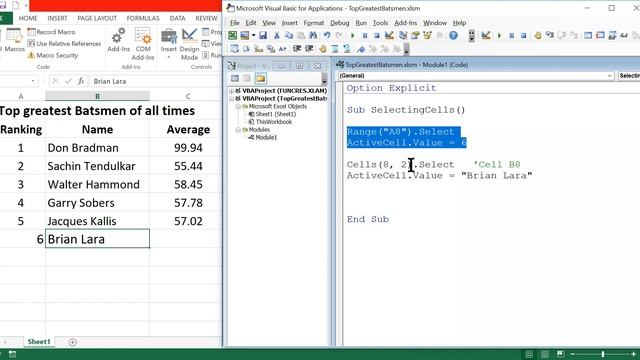This screenshot has width=640, height=360.
Task: Click Quick Watch glasses icon
Action: click(624, 36)
